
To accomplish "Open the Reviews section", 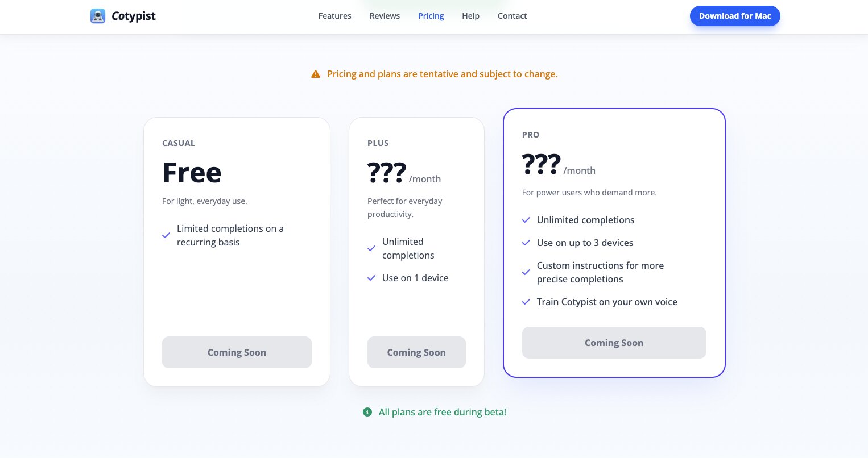I will [x=385, y=16].
